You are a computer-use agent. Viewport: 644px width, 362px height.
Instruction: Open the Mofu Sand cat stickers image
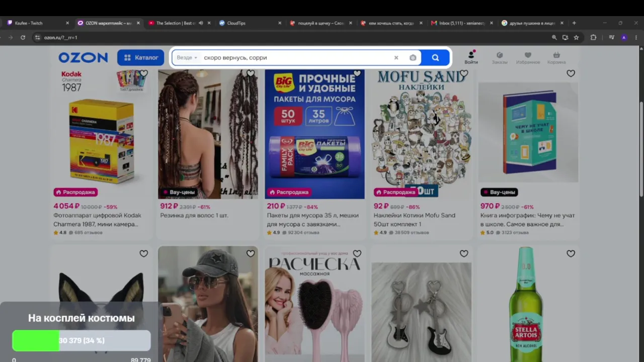pos(421,133)
